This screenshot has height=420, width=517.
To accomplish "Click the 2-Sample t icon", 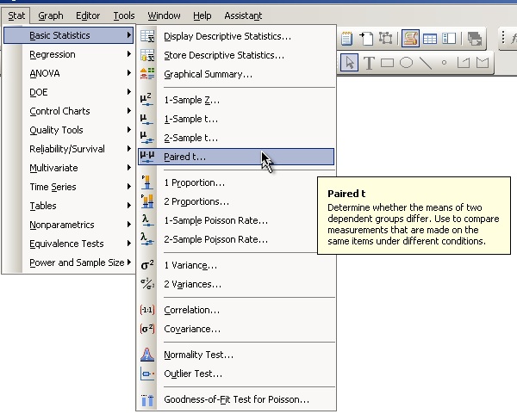I will point(146,138).
